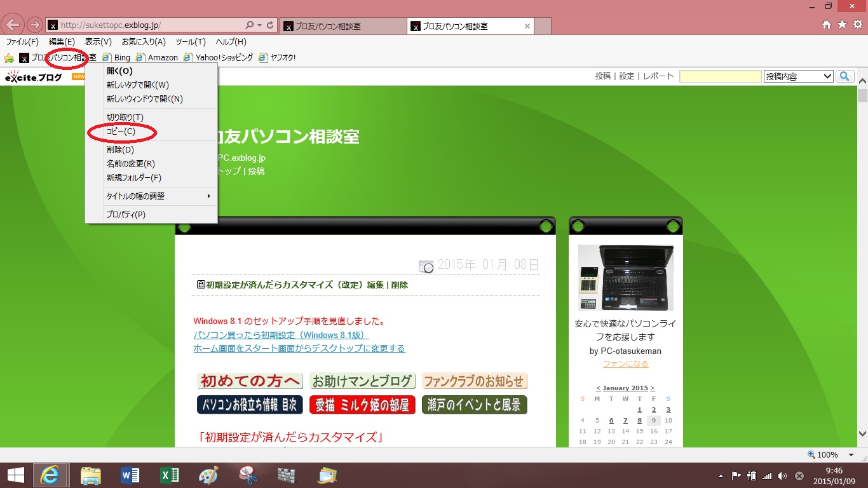868x488 pixels.
Task: Choose 開く(O) in the context menu
Action: (x=151, y=71)
